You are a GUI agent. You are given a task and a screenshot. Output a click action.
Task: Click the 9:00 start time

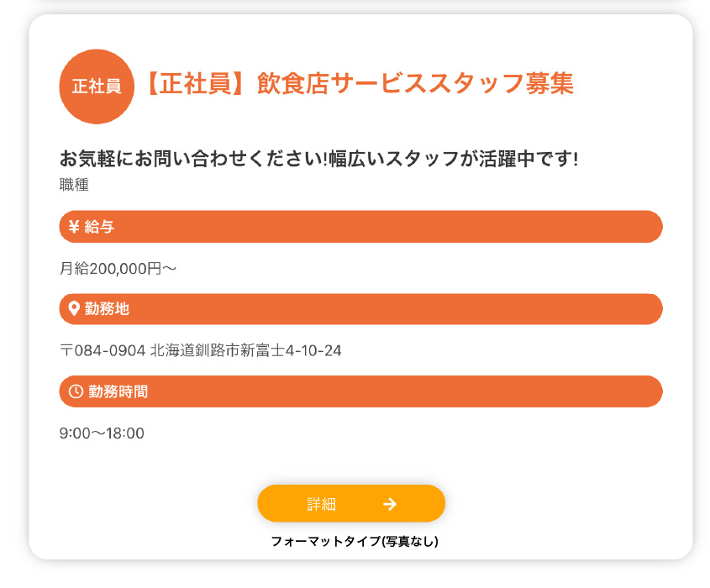74,433
